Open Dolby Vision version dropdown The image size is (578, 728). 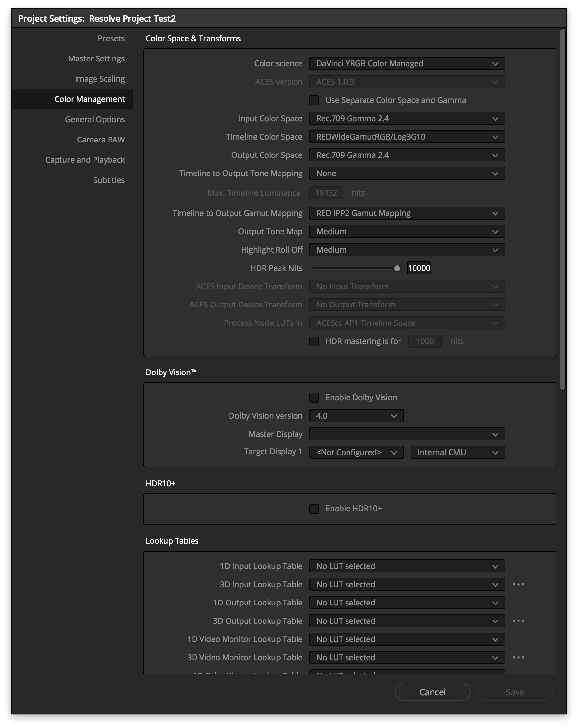356,416
